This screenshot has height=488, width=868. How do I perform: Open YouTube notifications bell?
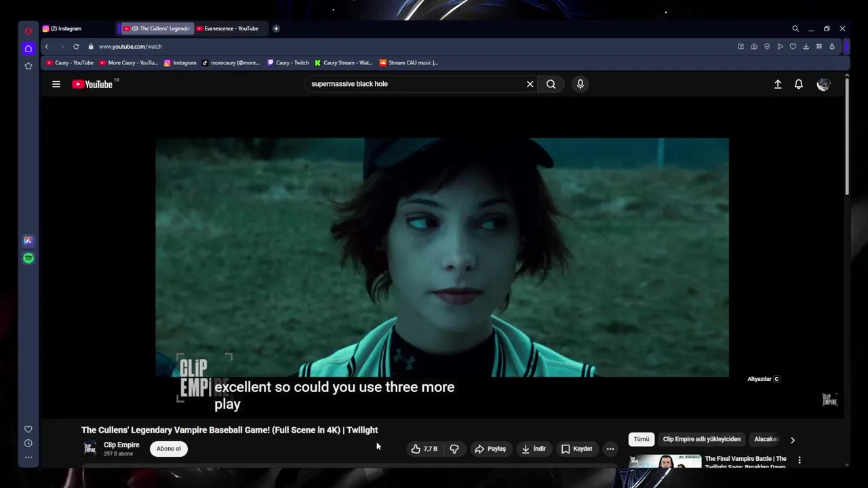coord(799,84)
